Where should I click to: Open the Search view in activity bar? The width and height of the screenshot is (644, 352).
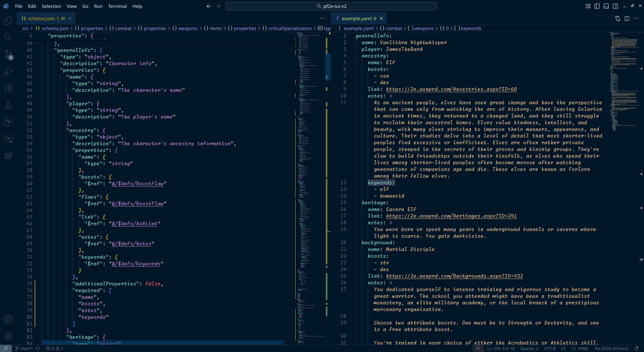(8, 38)
